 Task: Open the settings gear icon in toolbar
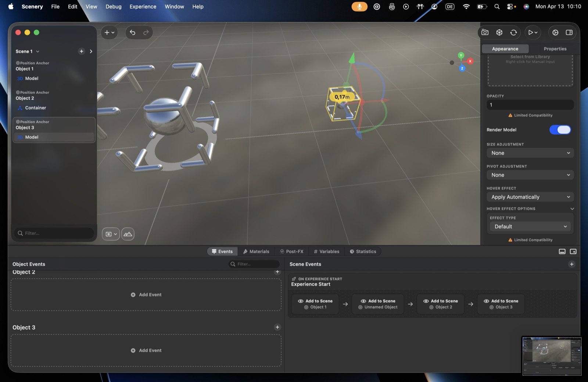[555, 32]
